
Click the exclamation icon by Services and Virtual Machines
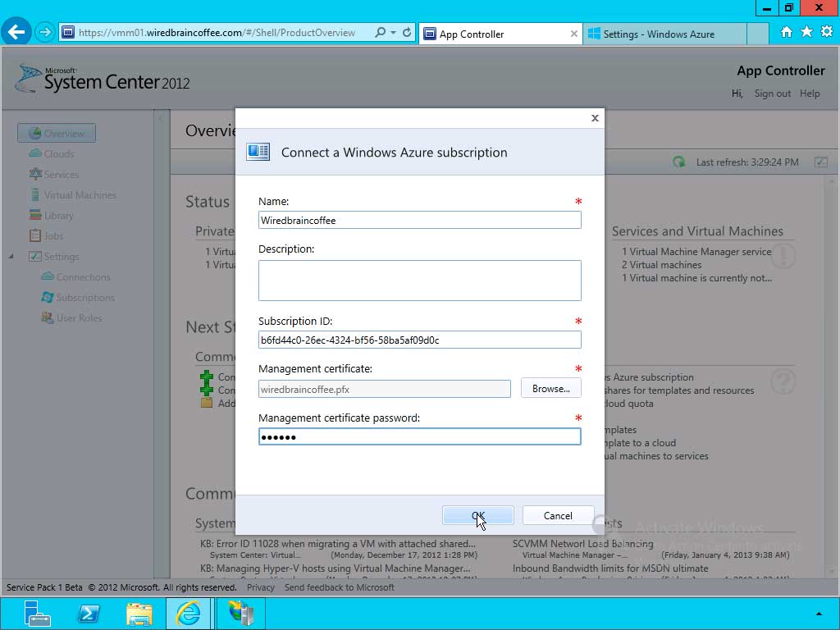click(x=783, y=256)
